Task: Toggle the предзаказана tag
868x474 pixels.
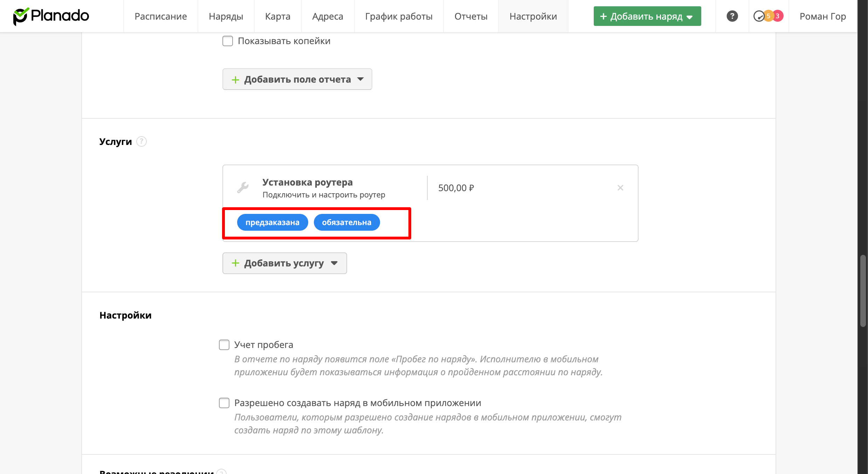Action: 272,222
